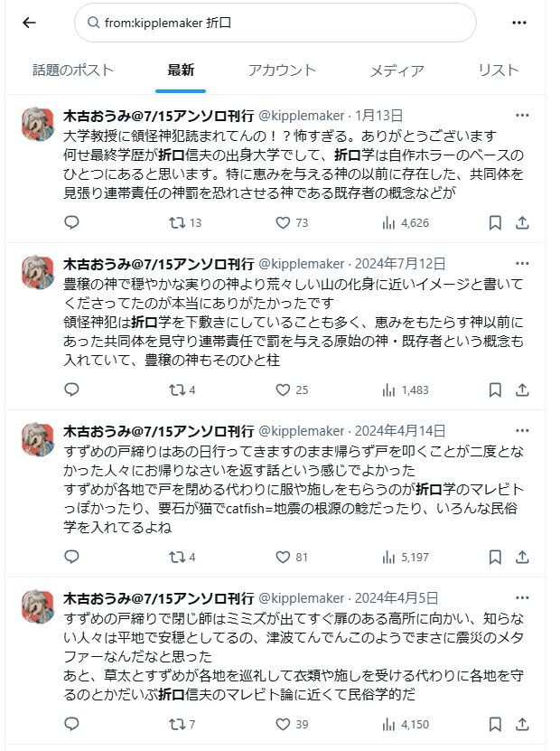Switch to the アカウント tab
The image size is (560, 751).
coord(282,70)
